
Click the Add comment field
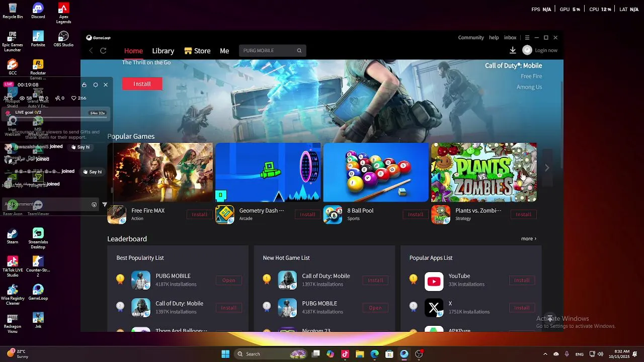click(x=44, y=205)
